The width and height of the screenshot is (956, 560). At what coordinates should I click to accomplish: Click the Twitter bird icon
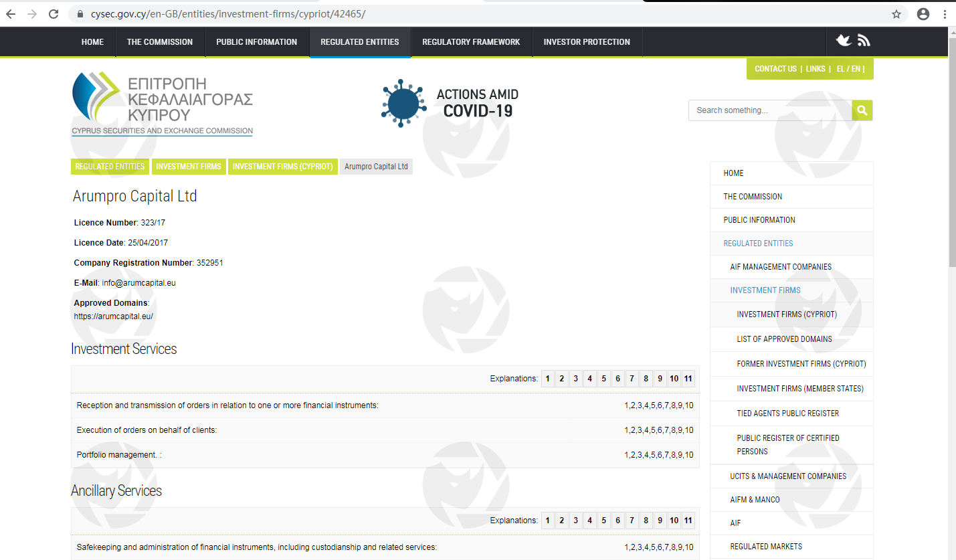click(x=844, y=41)
